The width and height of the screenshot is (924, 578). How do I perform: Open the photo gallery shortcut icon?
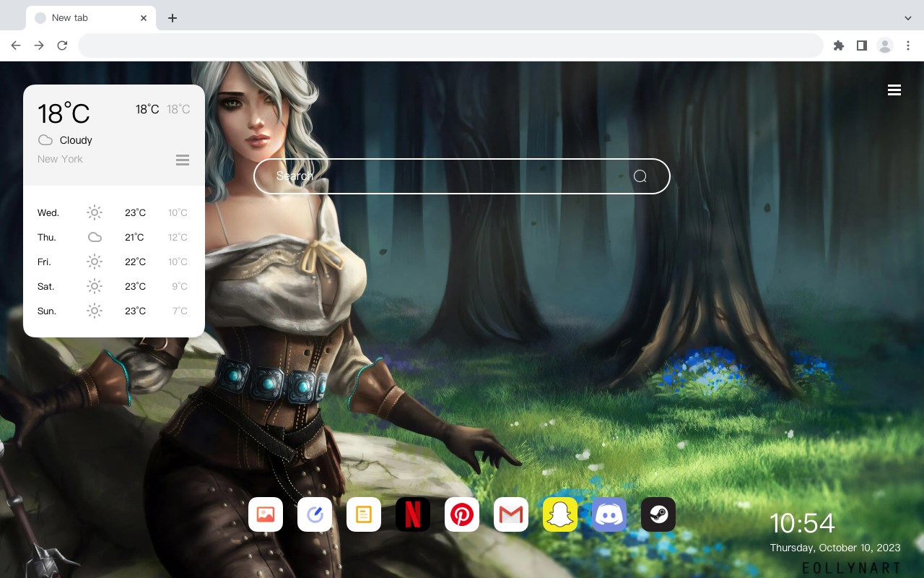click(266, 514)
